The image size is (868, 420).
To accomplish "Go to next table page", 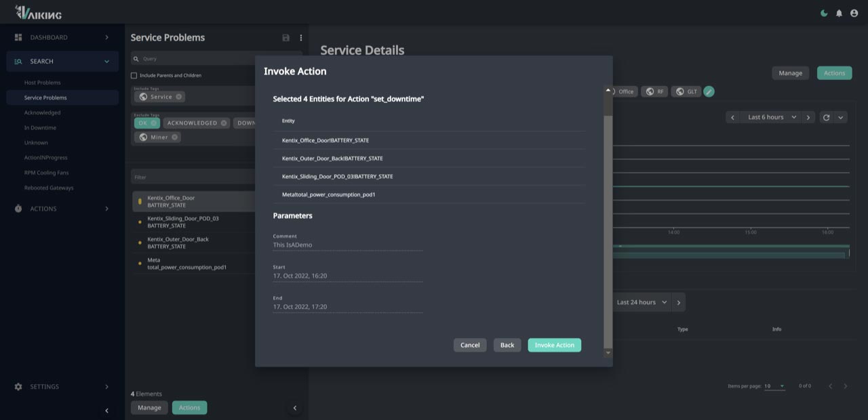I will [x=845, y=386].
